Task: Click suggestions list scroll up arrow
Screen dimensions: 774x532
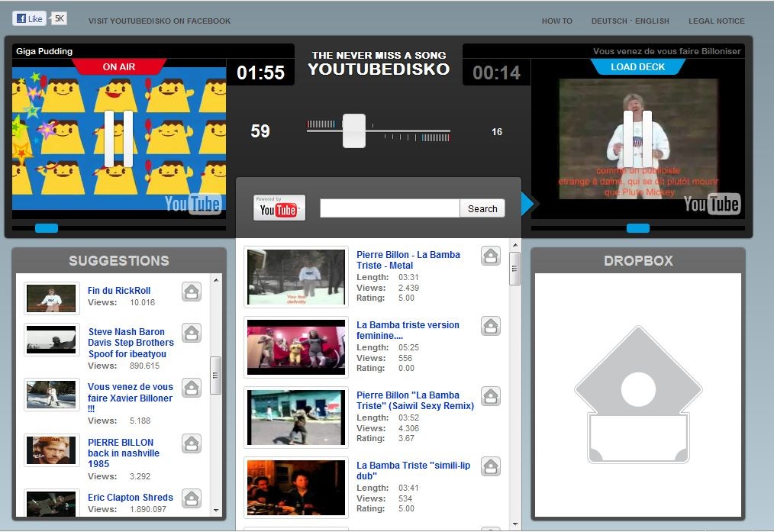Action: tap(216, 280)
